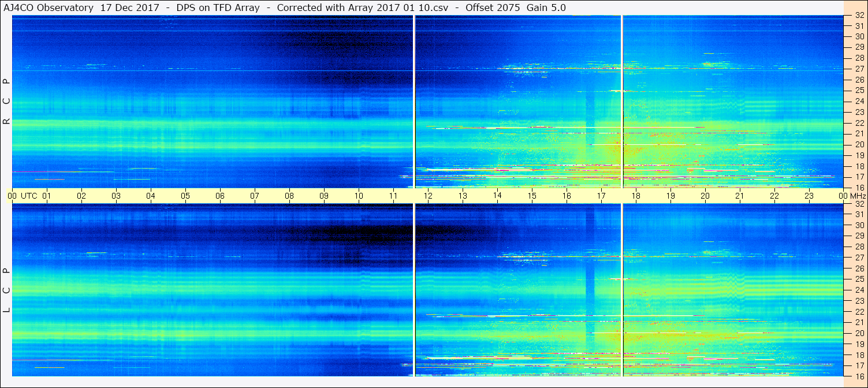Select the 30 MHz label of the RCP panel
868x388 pixels.
(859, 36)
